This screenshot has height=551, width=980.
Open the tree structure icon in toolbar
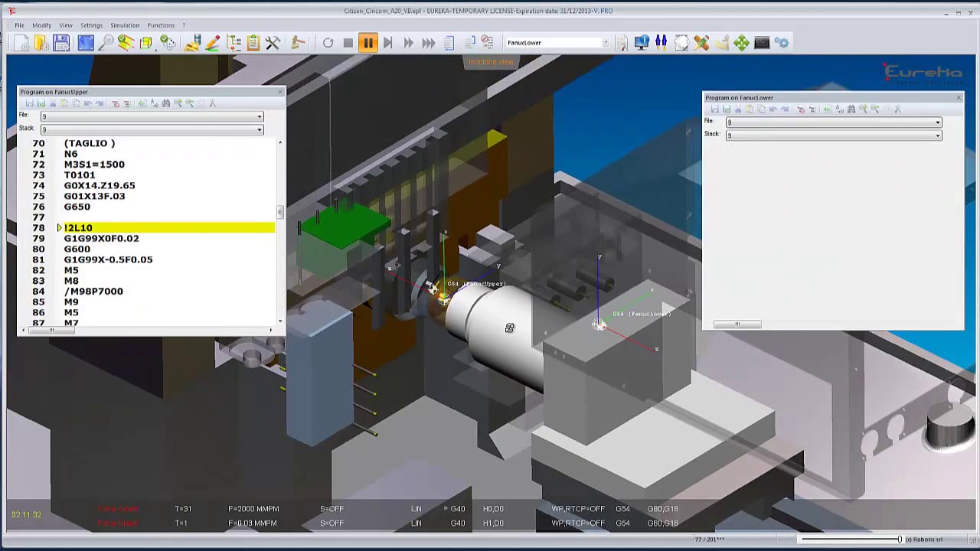(x=234, y=43)
